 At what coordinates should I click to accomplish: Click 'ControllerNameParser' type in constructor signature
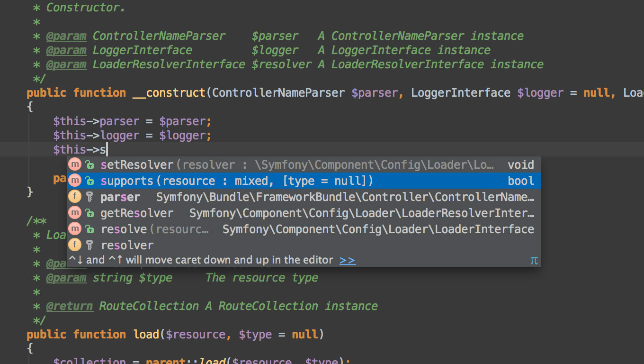click(278, 93)
